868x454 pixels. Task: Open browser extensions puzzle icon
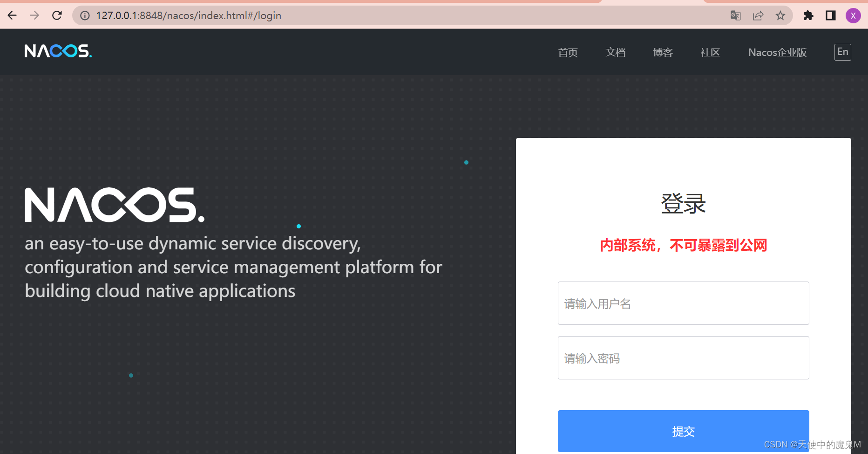(x=808, y=15)
